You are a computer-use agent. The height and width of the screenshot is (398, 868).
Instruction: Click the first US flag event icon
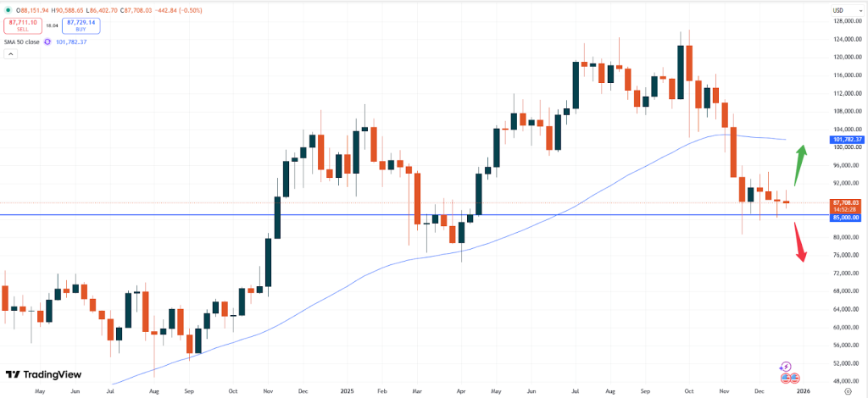[x=785, y=377]
